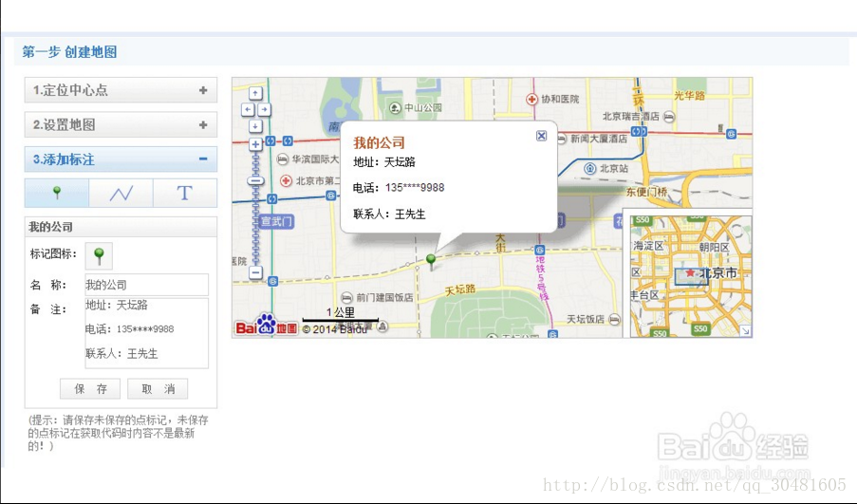Image resolution: width=857 pixels, height=504 pixels.
Task: Click the 协和医院 hospital icon
Action: tap(531, 99)
